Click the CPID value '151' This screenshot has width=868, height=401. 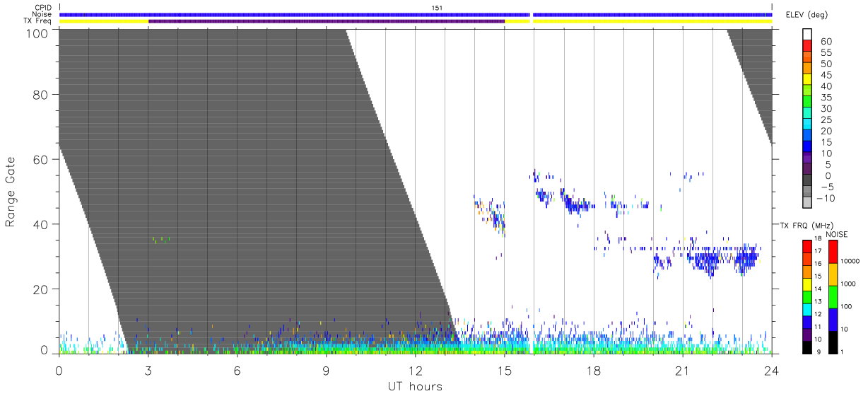pos(438,8)
